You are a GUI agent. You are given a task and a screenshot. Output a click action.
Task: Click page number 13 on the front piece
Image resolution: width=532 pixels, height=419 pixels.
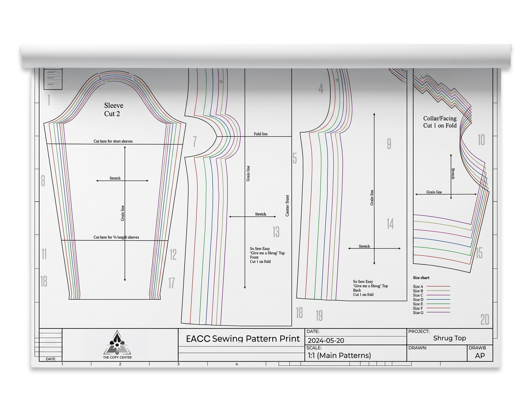[x=276, y=232]
